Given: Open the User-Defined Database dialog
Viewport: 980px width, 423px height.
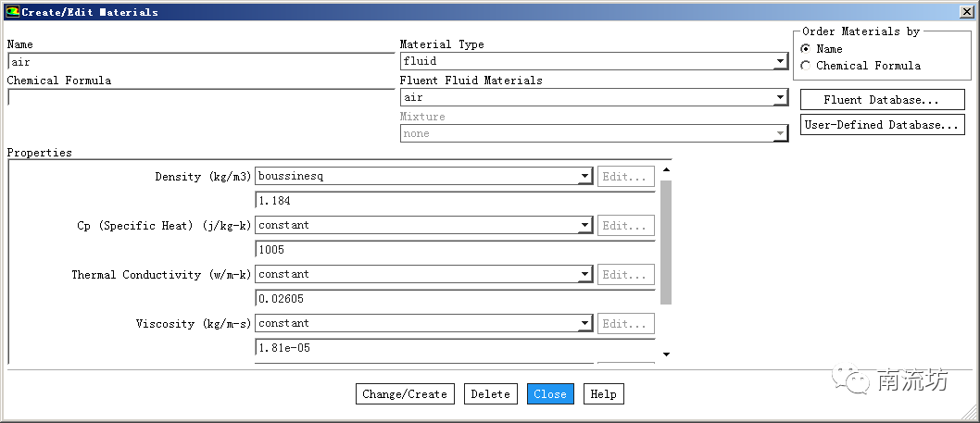Looking at the screenshot, I should (x=882, y=125).
